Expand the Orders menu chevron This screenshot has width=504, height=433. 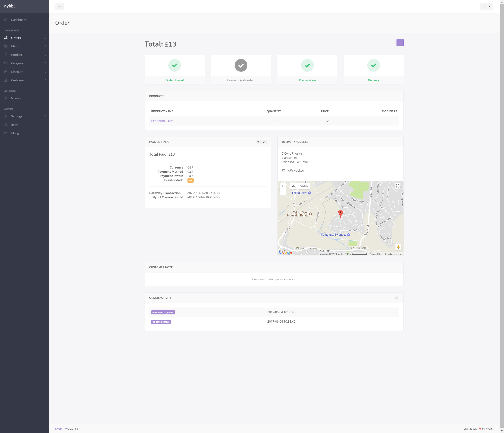click(45, 38)
